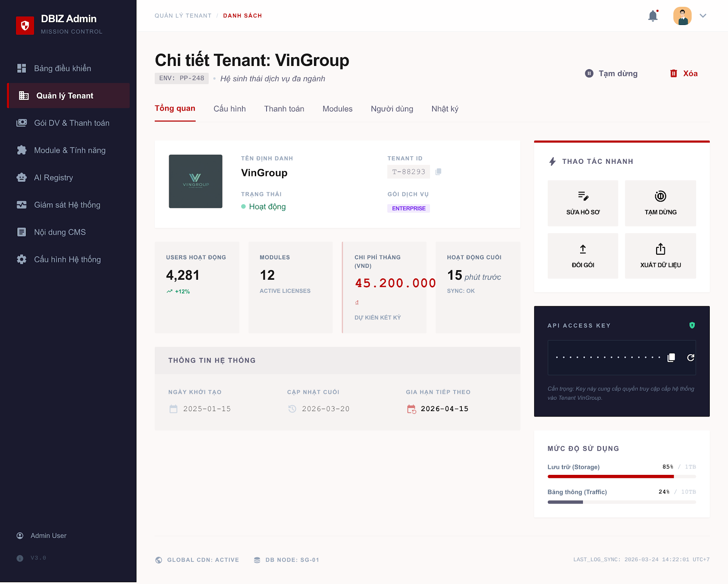Screen dimensions: 728x584
Task: Click the VinGroup logo thumbnail
Action: [196, 181]
